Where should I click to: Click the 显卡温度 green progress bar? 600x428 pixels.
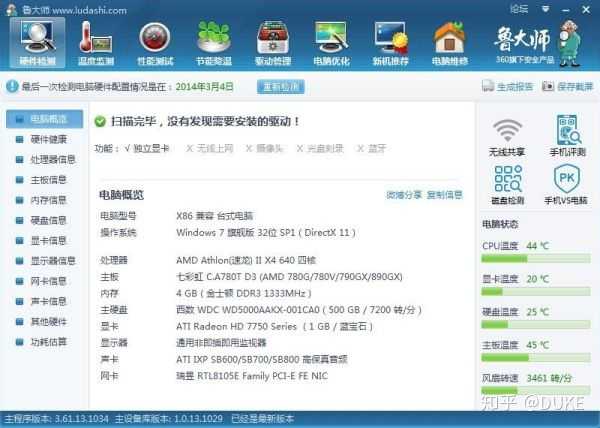tap(536, 292)
